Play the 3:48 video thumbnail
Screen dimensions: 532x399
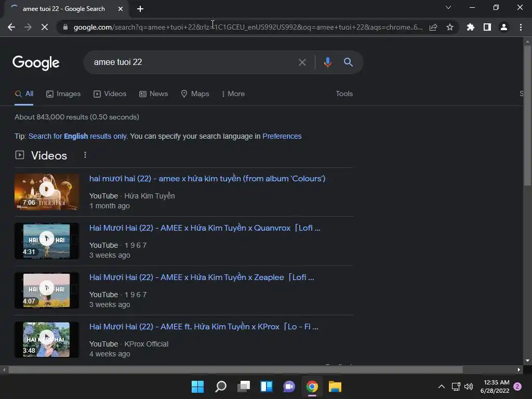[46, 340]
